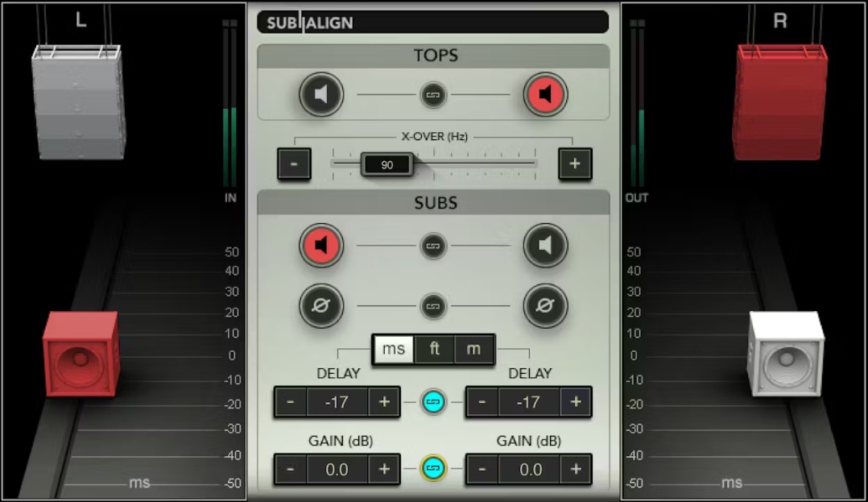The image size is (868, 502).
Task: Increase X-OVER frequency with plus button
Action: click(x=575, y=164)
